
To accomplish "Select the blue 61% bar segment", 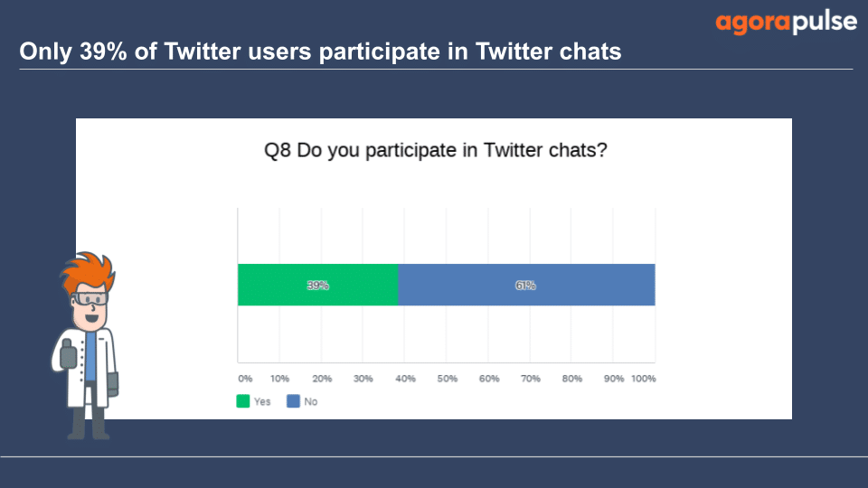I will click(526, 285).
